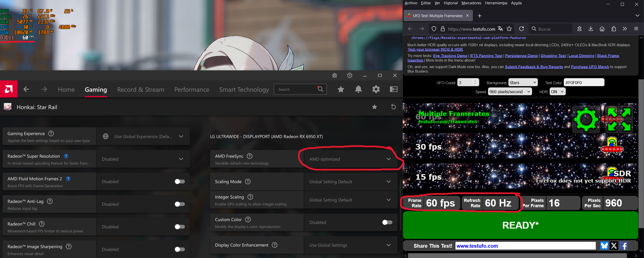The height and width of the screenshot is (258, 644).
Task: Click the Persistence Demo link
Action: [521, 56]
